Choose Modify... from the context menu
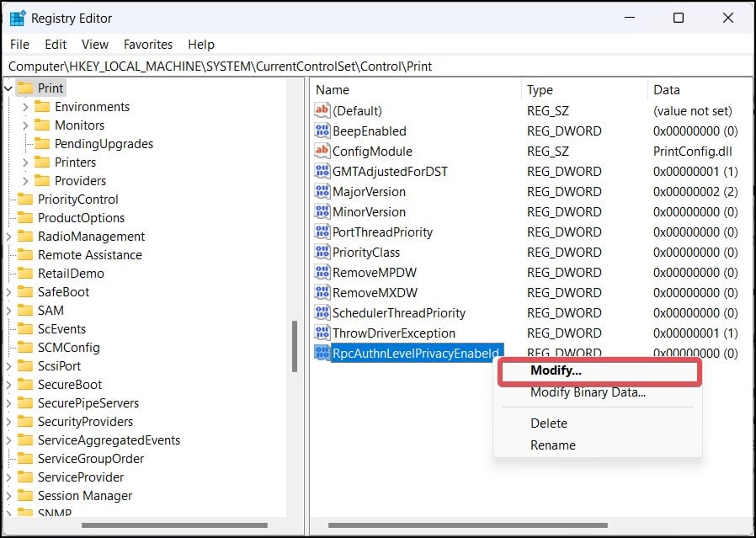The height and width of the screenshot is (538, 756). click(599, 371)
